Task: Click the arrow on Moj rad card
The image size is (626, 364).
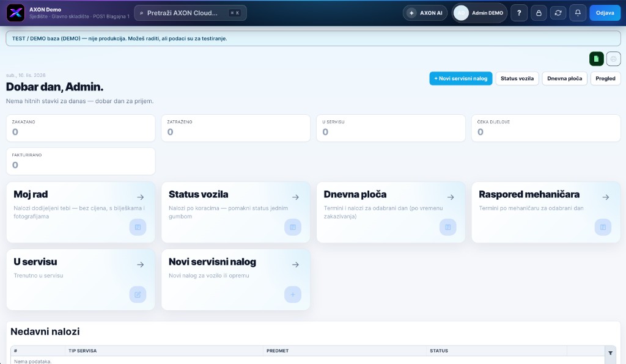Action: click(141, 197)
